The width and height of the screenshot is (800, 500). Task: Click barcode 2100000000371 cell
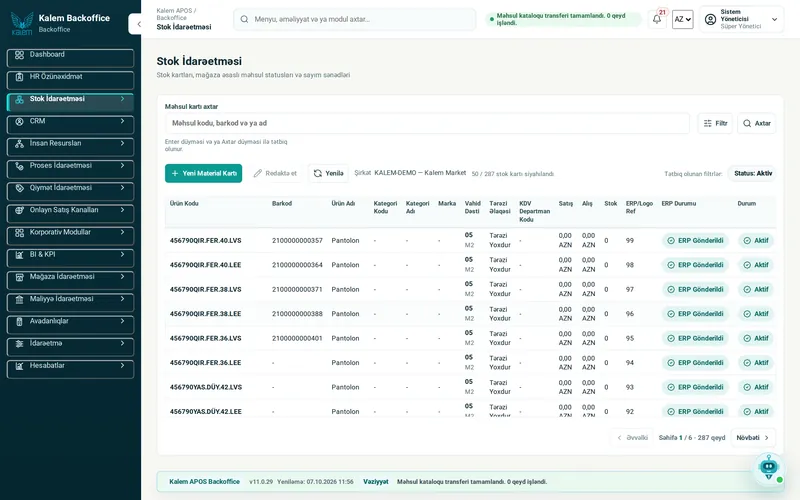[297, 290]
